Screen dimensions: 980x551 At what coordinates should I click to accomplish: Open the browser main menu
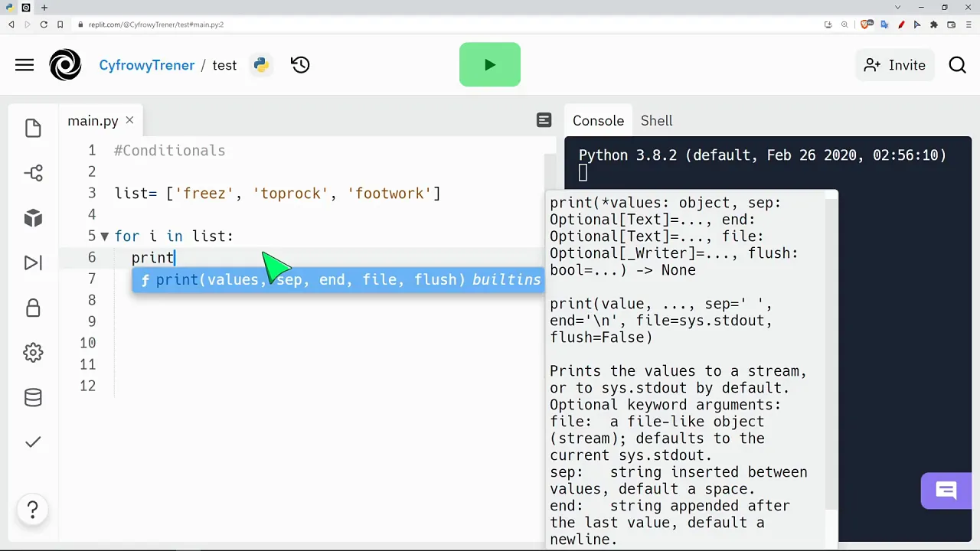point(968,24)
